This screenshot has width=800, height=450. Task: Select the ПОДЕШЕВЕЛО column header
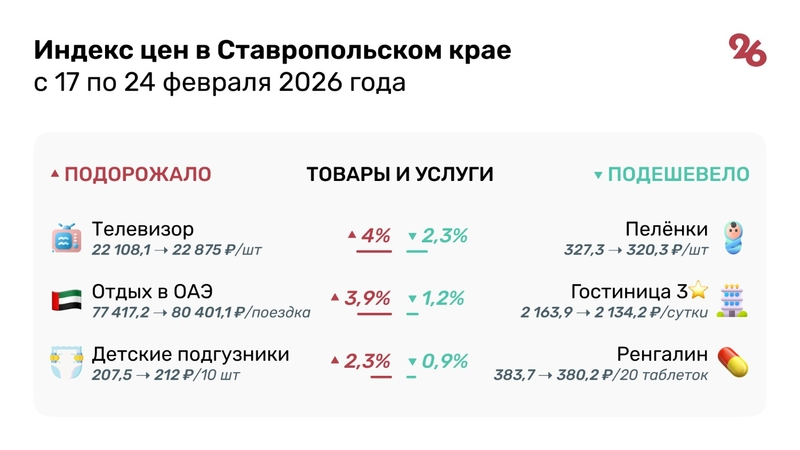[x=678, y=174]
